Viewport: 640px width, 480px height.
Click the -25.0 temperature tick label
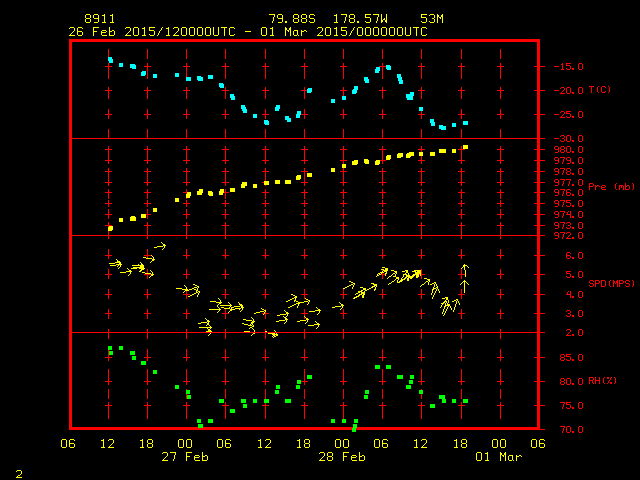coord(569,115)
